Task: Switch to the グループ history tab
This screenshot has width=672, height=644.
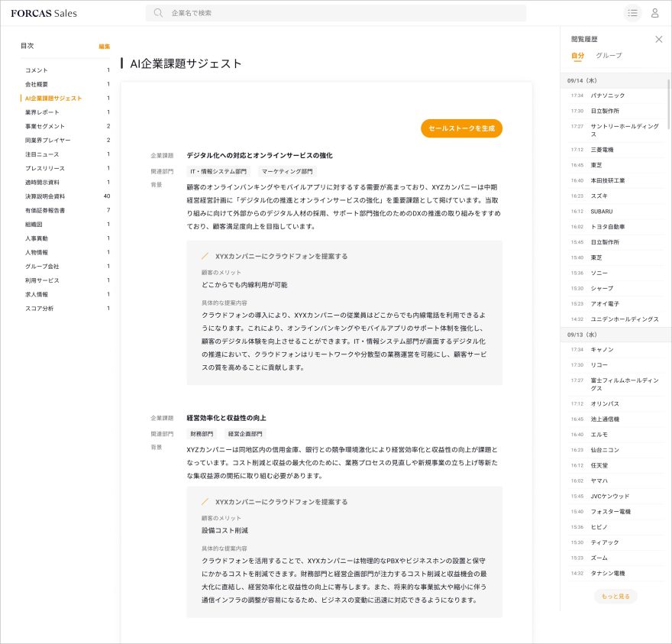Action: (x=609, y=56)
